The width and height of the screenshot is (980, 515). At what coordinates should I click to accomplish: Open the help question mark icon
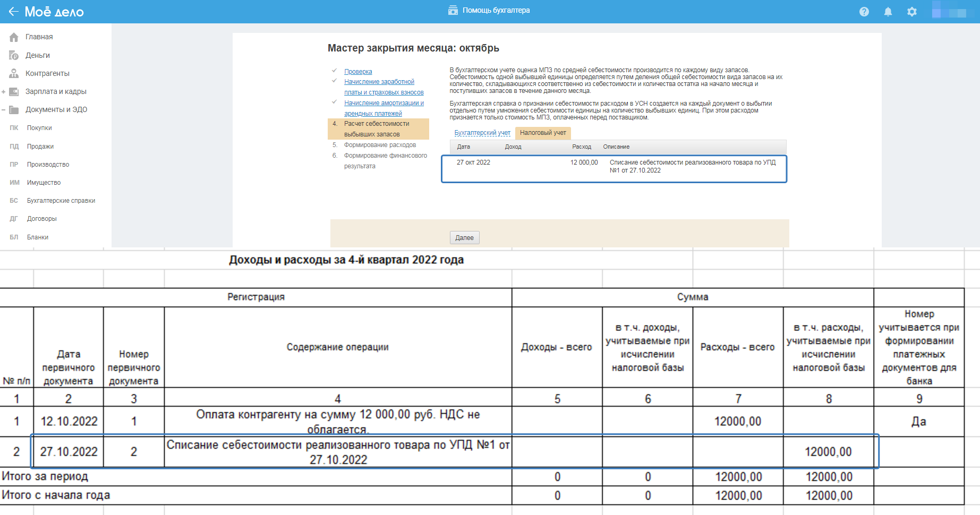tap(864, 12)
